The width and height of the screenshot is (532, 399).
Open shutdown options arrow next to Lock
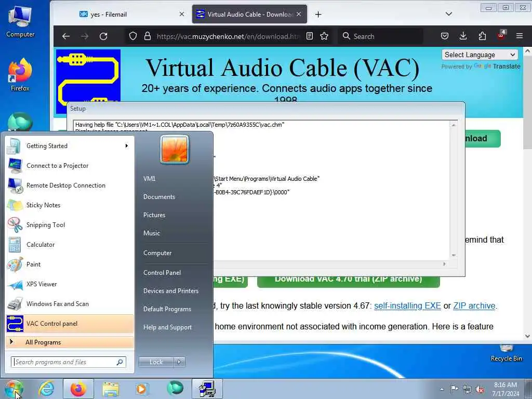pos(179,362)
